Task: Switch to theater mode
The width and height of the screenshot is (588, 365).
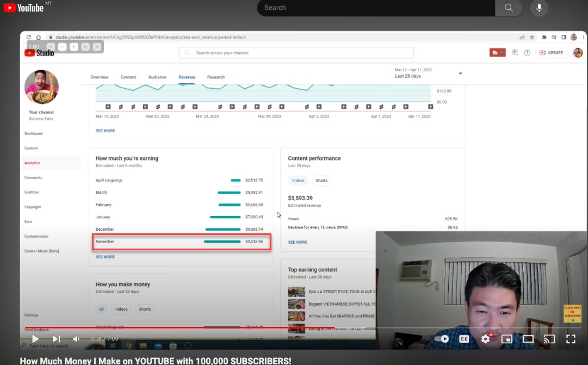Action: pos(528,339)
